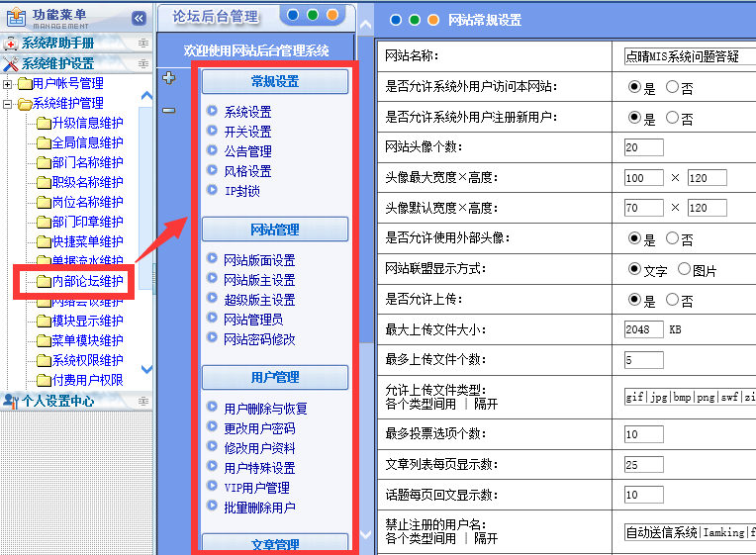Click the 网站名称 text input field
756x555 pixels.
(690, 57)
